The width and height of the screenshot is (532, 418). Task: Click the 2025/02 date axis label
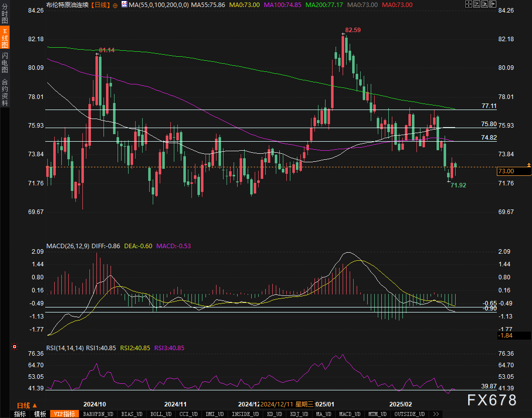click(400, 404)
